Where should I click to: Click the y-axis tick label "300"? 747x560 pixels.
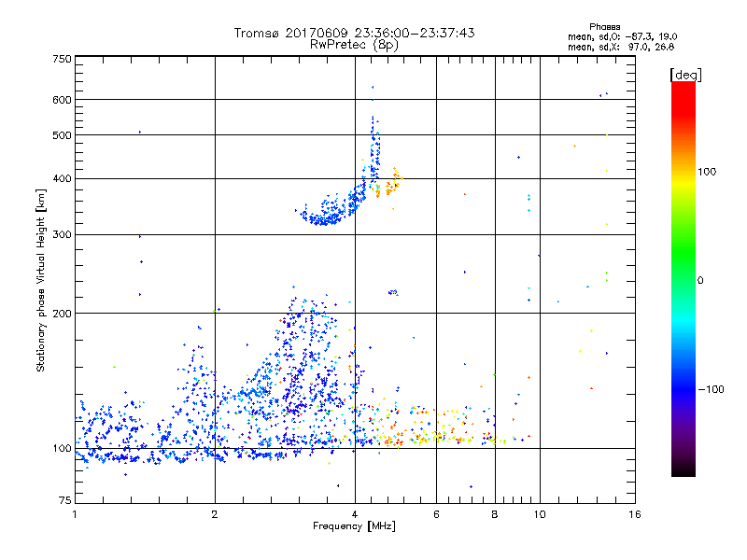[x=62, y=235]
